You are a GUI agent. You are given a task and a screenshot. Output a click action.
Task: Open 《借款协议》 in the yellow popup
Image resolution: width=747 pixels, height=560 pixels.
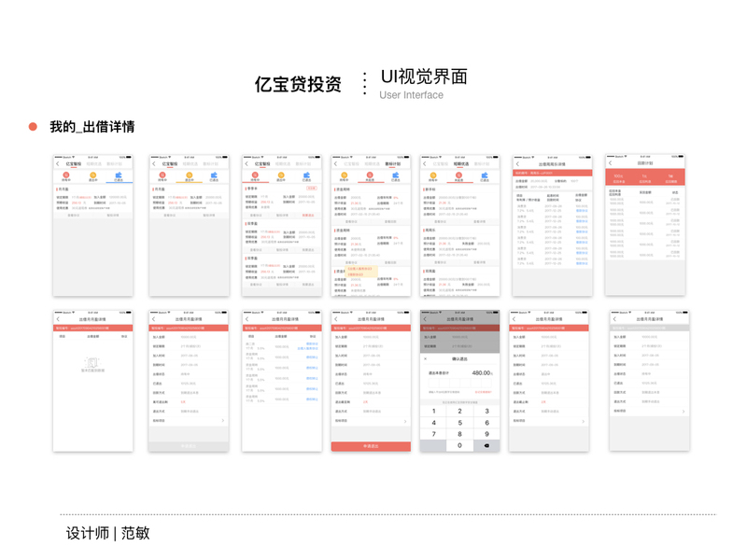(x=356, y=274)
